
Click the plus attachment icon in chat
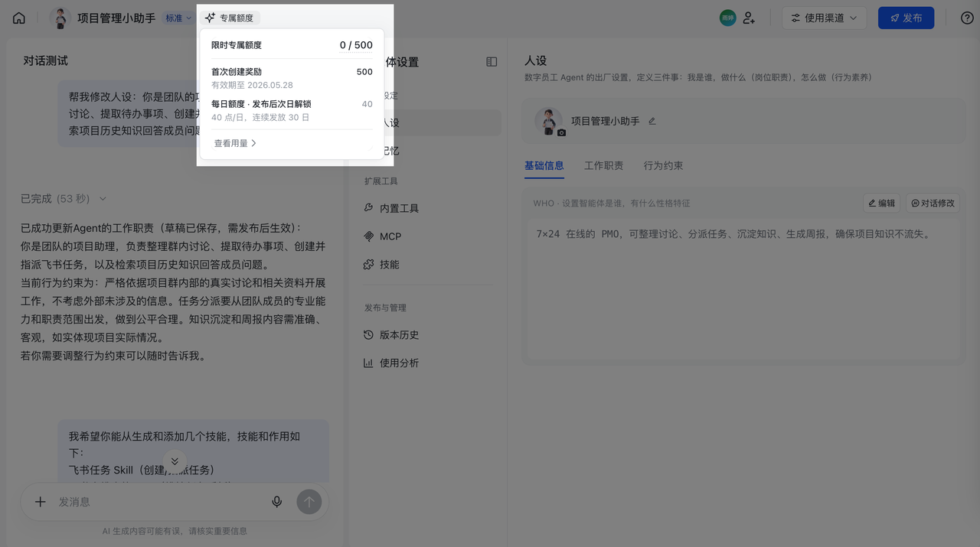click(x=40, y=502)
